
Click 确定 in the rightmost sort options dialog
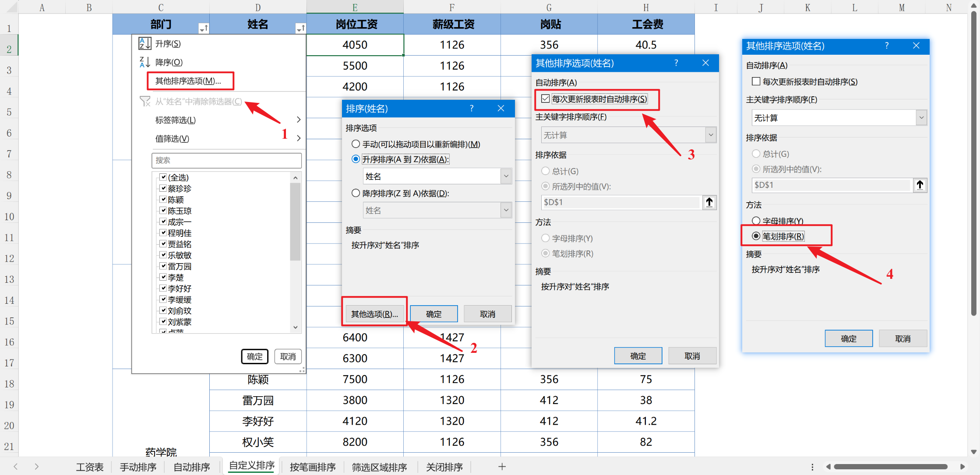[x=848, y=338]
